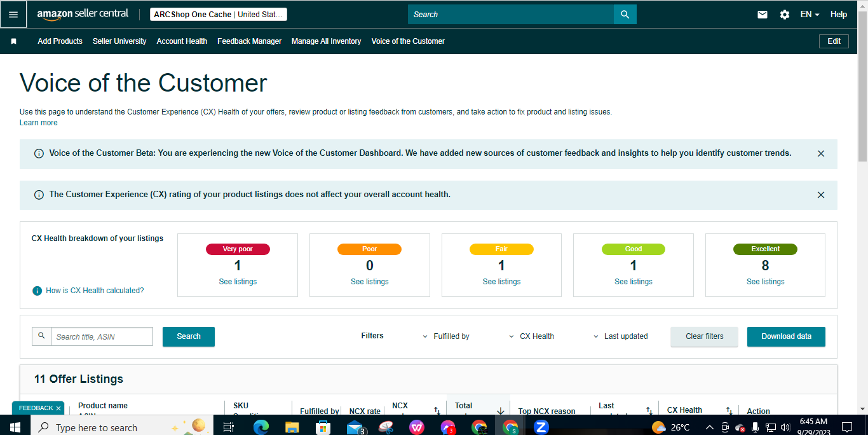The width and height of the screenshot is (868, 435).
Task: Click the Download data button
Action: tap(786, 336)
